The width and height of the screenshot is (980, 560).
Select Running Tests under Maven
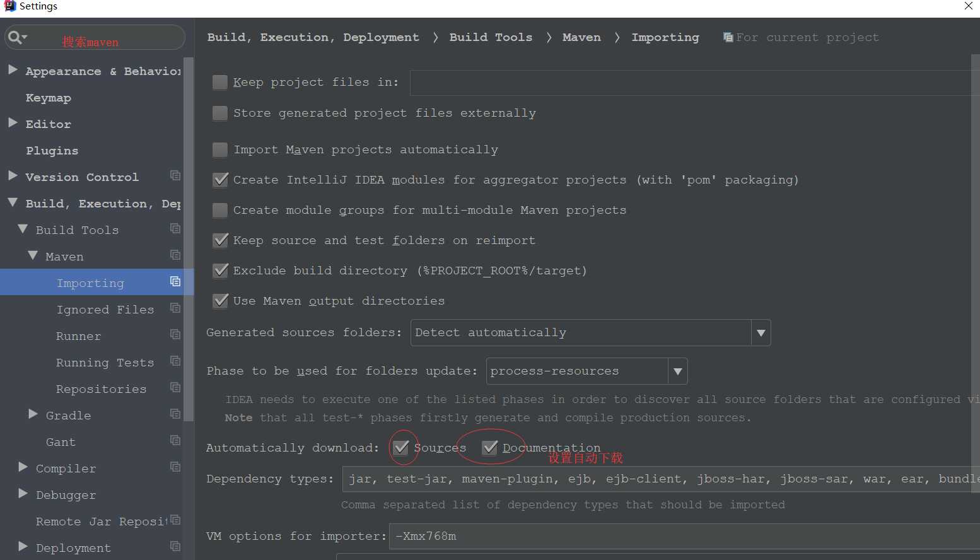point(105,363)
